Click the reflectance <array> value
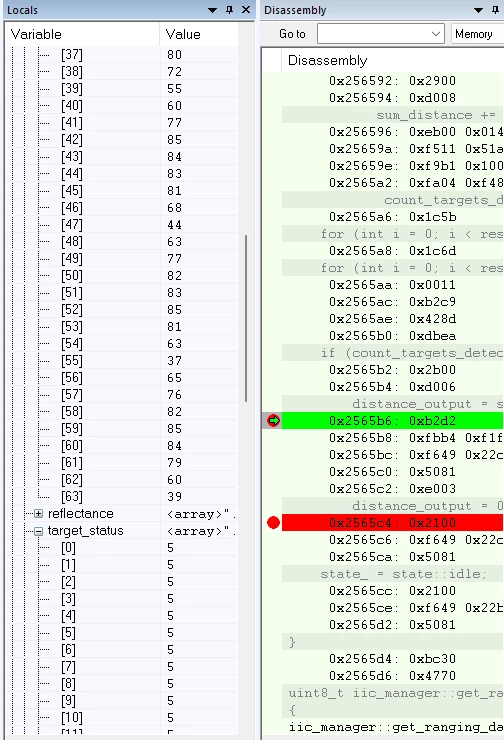504x740 pixels. point(202,513)
